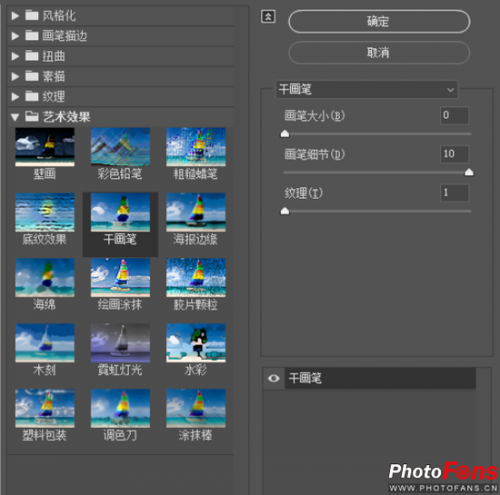The image size is (500, 495).
Task: Collapse the filter gallery panel with double-arrow icon
Action: tap(268, 17)
